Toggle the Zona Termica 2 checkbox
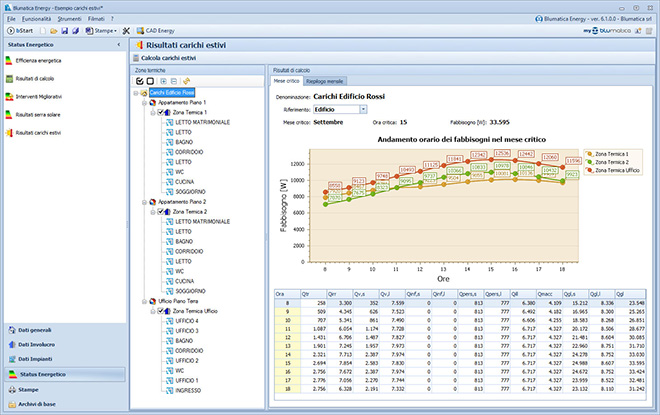 pos(160,212)
